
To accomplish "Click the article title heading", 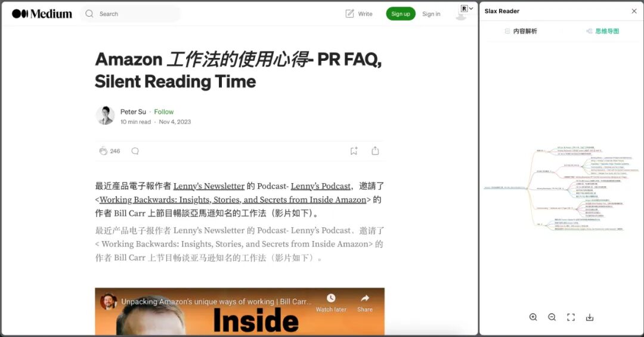I will (239, 70).
